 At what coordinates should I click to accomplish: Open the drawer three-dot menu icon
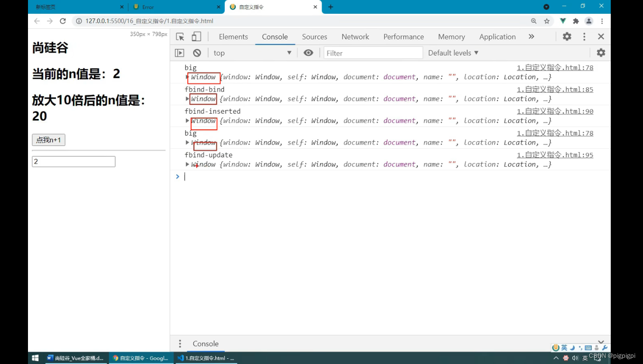tap(180, 344)
